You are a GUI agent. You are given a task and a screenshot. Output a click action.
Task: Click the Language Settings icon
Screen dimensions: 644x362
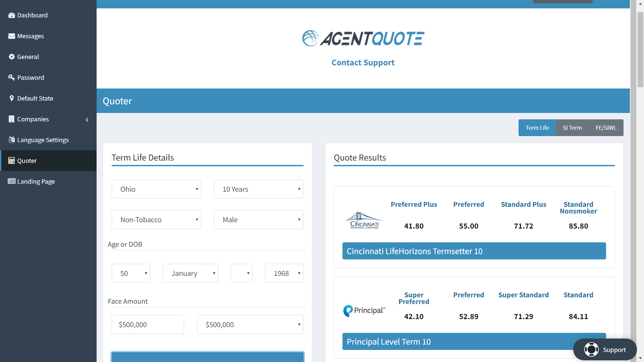(12, 140)
